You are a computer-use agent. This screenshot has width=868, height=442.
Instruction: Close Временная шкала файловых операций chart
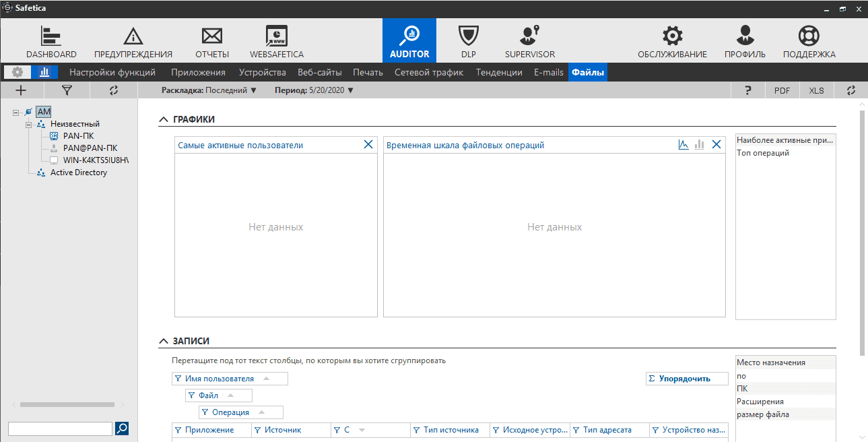tap(716, 144)
